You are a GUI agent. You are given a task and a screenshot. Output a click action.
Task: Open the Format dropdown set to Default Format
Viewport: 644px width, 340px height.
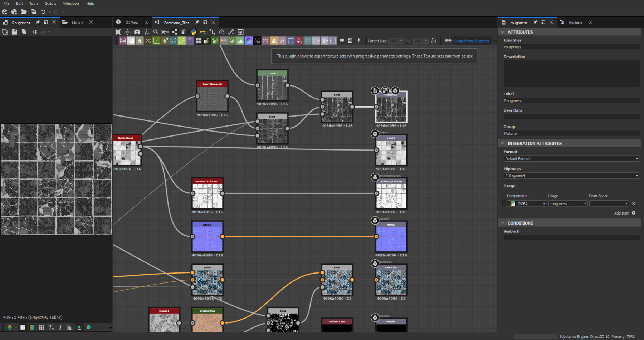[571, 159]
